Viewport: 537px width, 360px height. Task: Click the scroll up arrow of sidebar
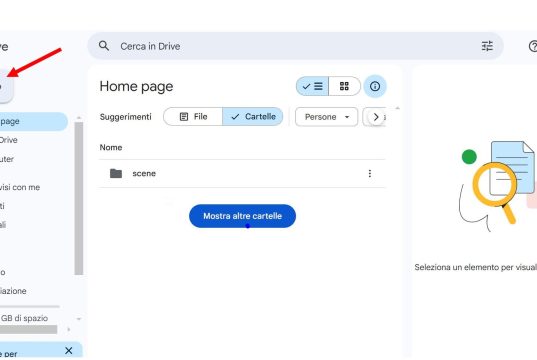(79, 117)
